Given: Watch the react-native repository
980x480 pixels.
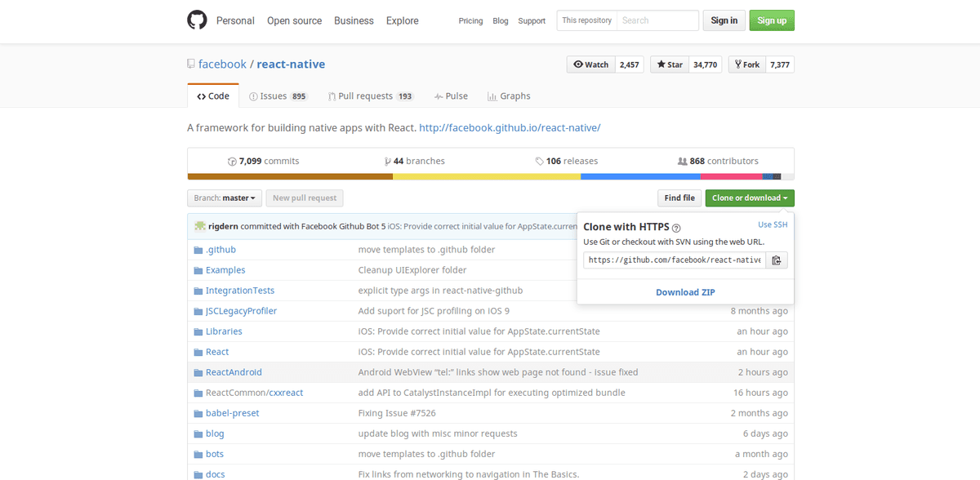Looking at the screenshot, I should point(591,64).
